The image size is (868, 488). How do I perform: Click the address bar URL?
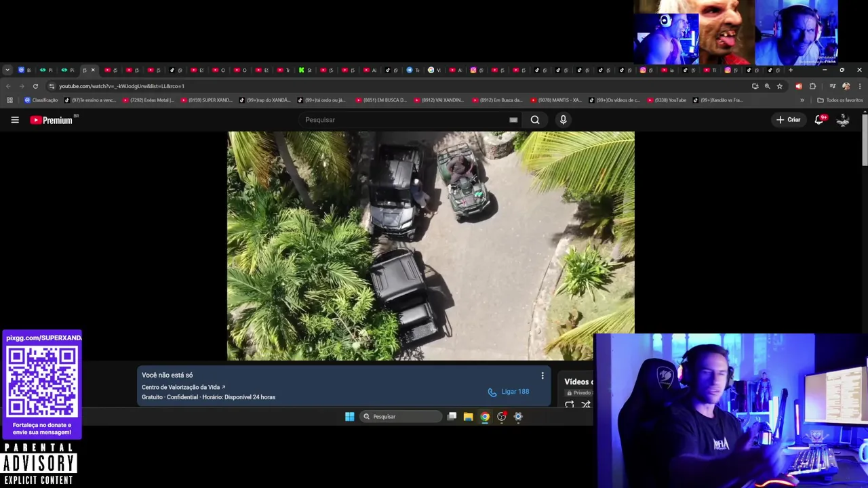(x=121, y=86)
